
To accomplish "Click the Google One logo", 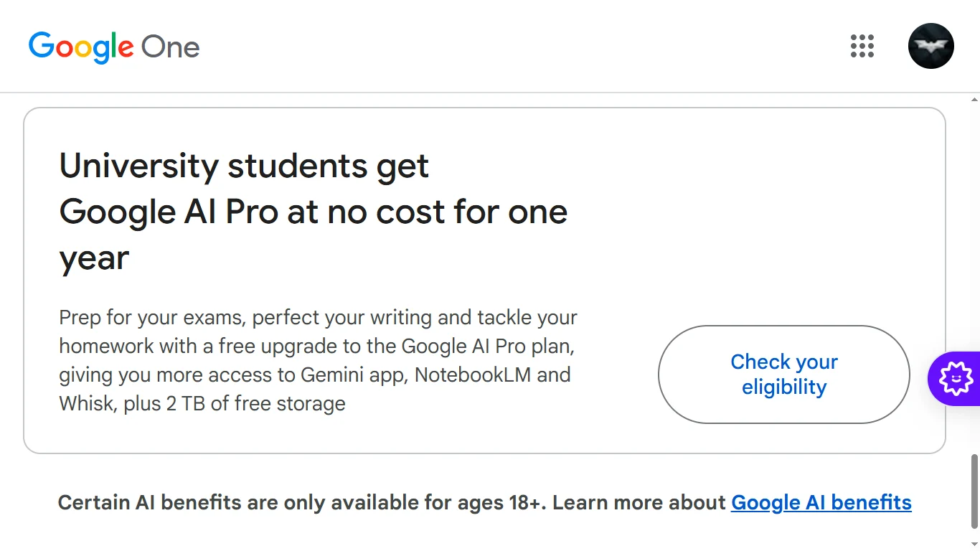I will tap(114, 47).
